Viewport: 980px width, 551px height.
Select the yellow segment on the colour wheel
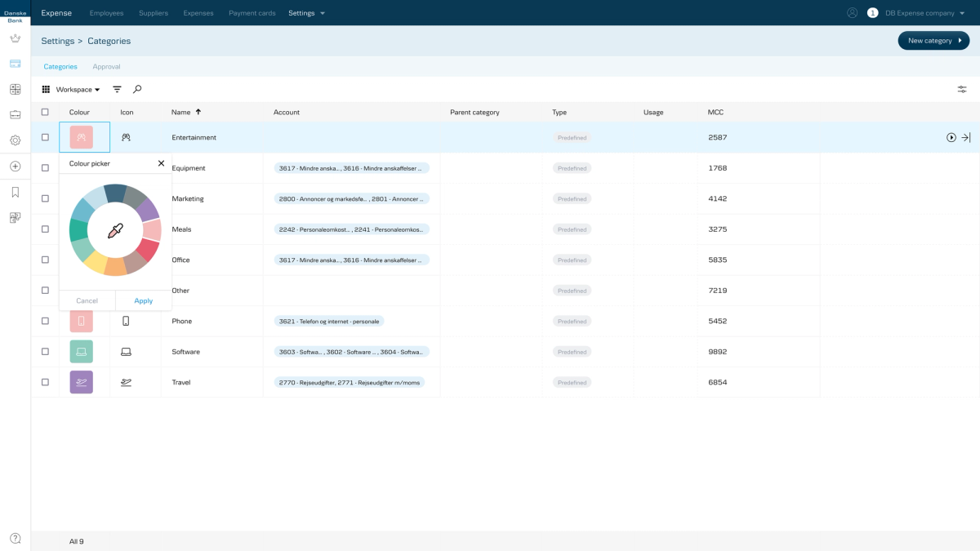pyautogui.click(x=96, y=262)
